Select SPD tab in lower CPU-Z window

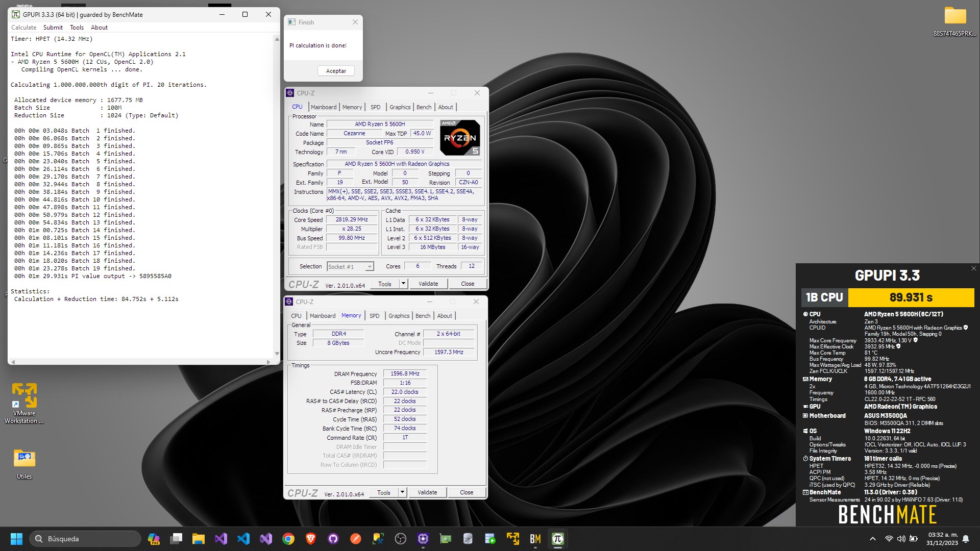pos(374,316)
